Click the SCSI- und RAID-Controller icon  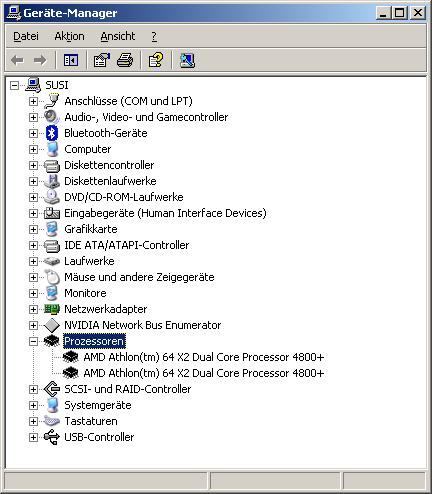(x=52, y=389)
